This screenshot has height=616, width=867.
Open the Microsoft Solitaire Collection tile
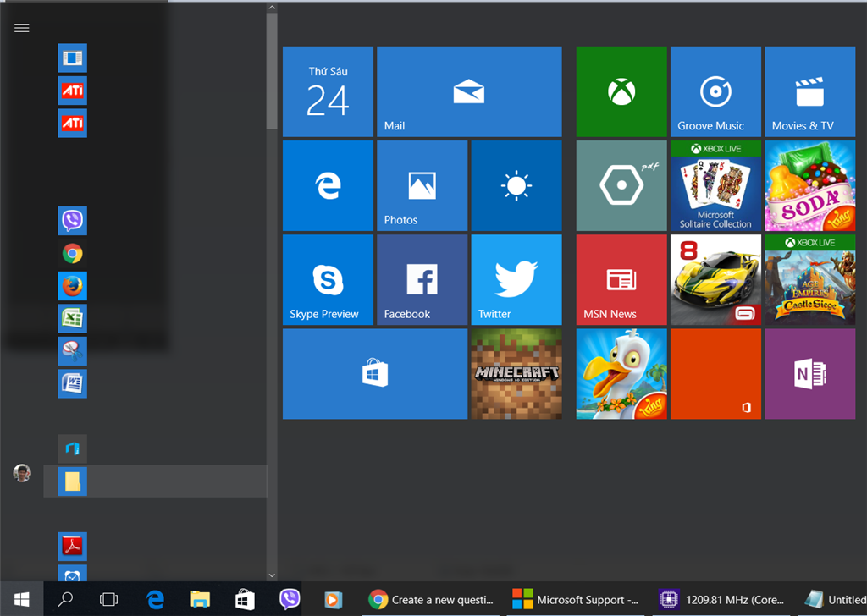point(715,185)
